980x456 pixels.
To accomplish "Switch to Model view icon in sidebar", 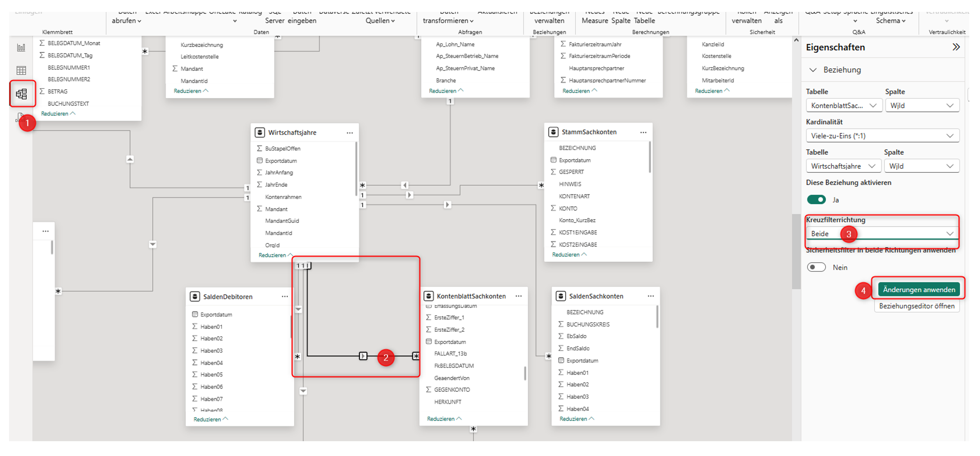I will tap(21, 94).
